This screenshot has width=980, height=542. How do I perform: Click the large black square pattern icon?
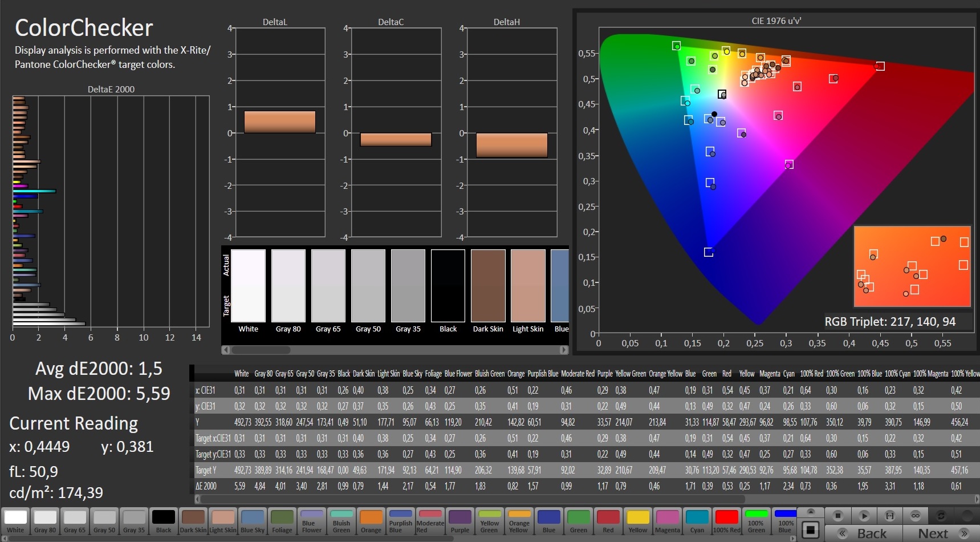(x=811, y=529)
